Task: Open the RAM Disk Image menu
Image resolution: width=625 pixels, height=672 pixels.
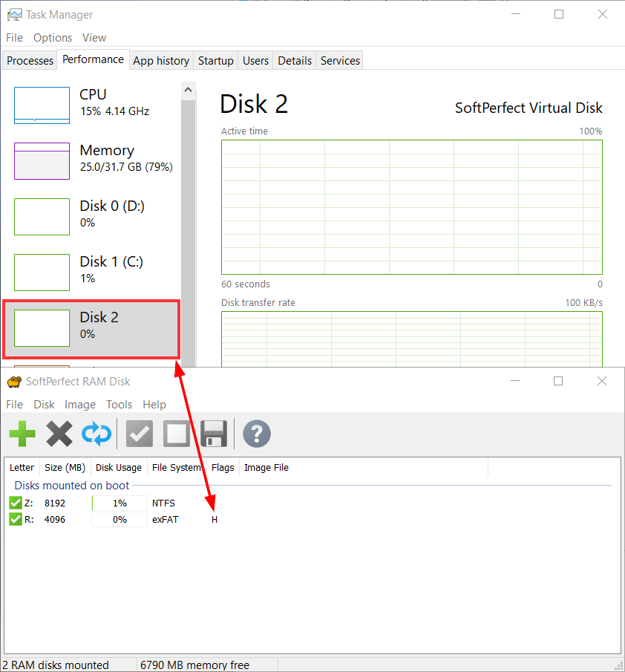Action: [80, 405]
